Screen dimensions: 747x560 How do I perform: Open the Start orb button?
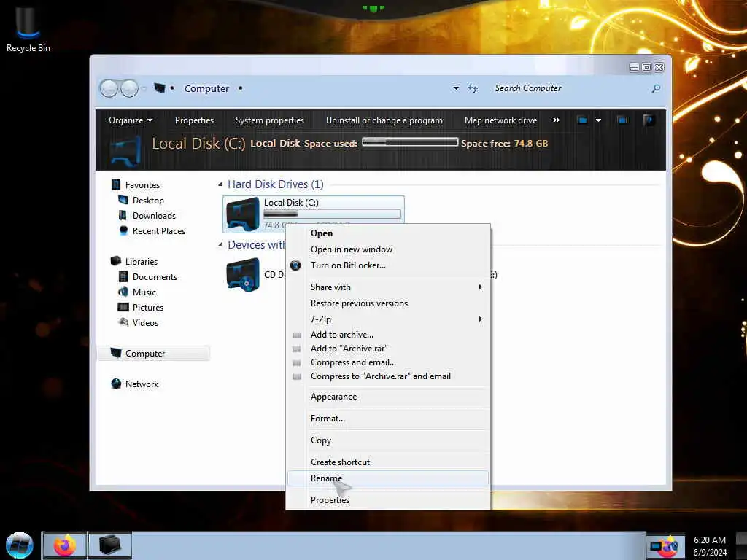(x=19, y=545)
